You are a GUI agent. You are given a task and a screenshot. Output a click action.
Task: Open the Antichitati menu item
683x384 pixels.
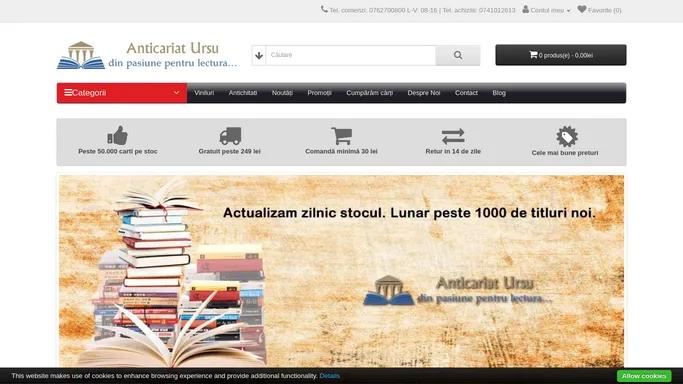[x=243, y=93]
